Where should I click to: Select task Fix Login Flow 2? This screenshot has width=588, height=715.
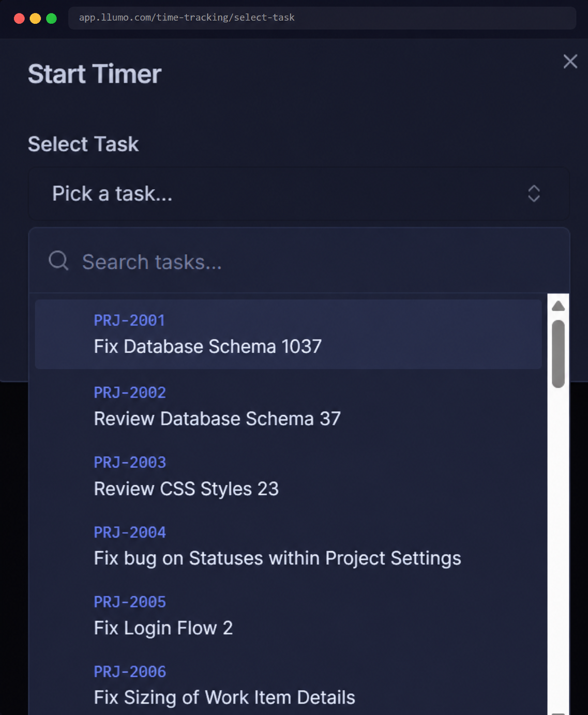tap(288, 616)
